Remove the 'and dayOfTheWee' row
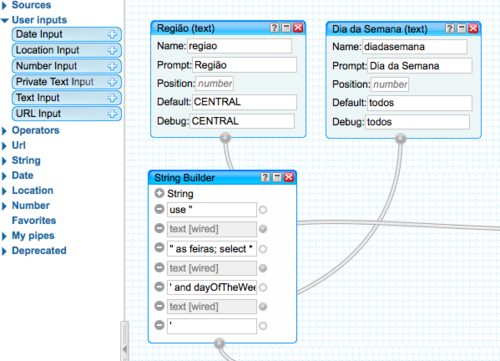The width and height of the screenshot is (500, 361). (159, 287)
